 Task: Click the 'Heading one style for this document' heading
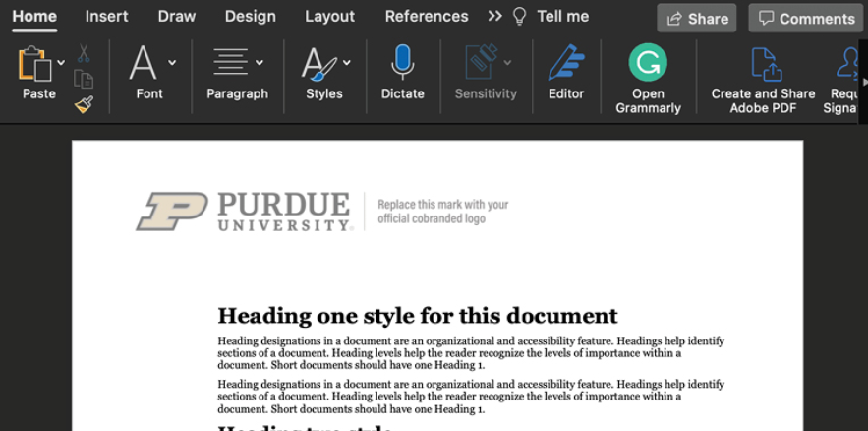[418, 316]
